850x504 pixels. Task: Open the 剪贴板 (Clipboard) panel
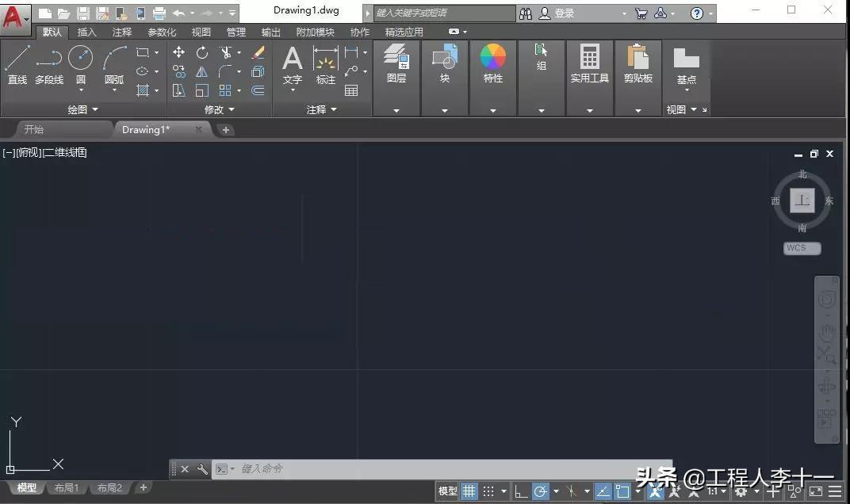click(638, 64)
